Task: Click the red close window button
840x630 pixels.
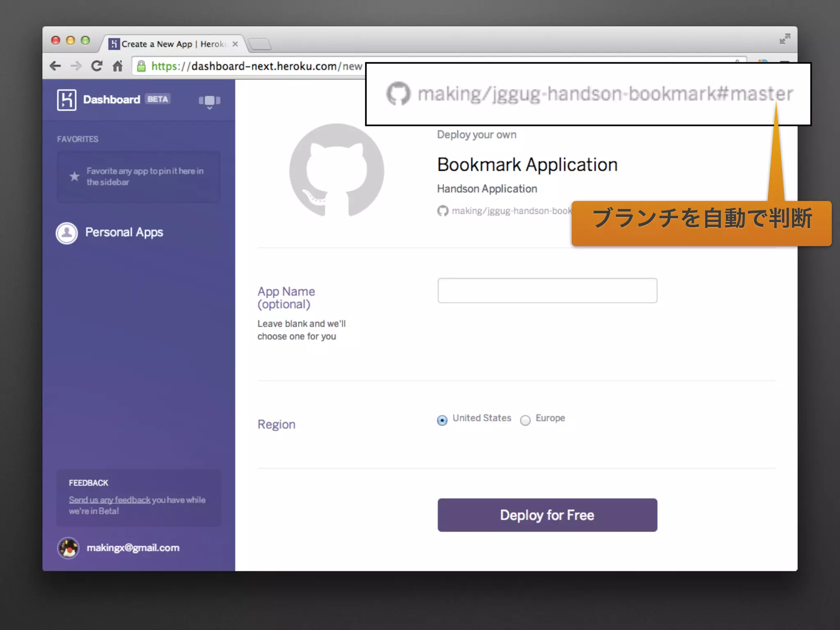Action: tap(55, 40)
